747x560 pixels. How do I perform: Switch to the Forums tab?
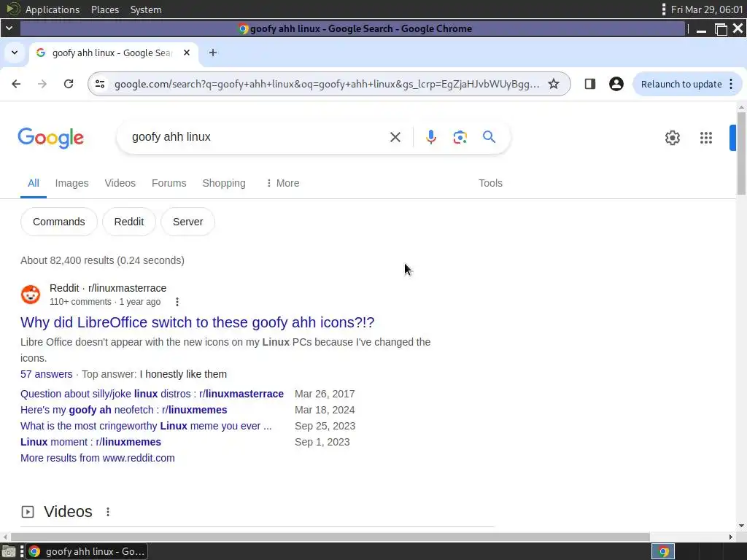click(x=169, y=183)
